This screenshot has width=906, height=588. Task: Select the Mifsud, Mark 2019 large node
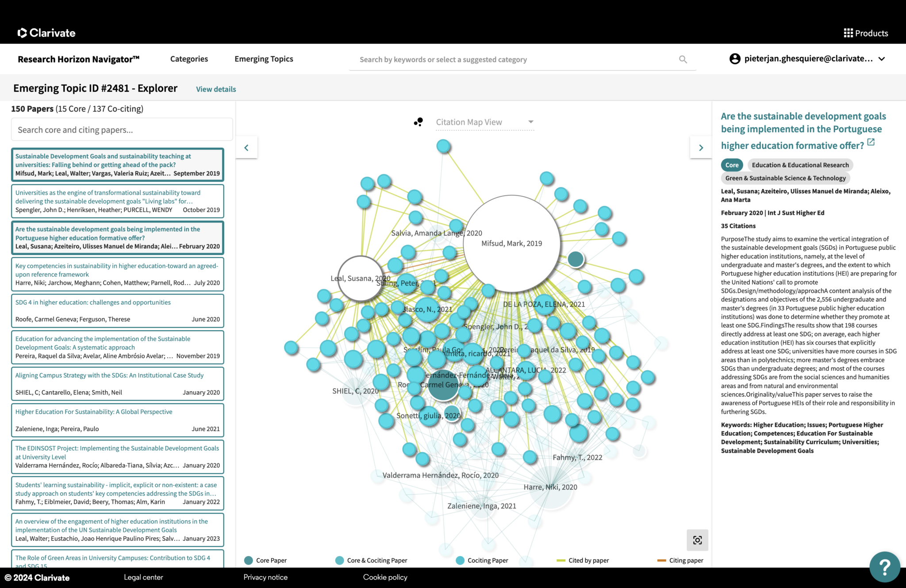coord(511,243)
